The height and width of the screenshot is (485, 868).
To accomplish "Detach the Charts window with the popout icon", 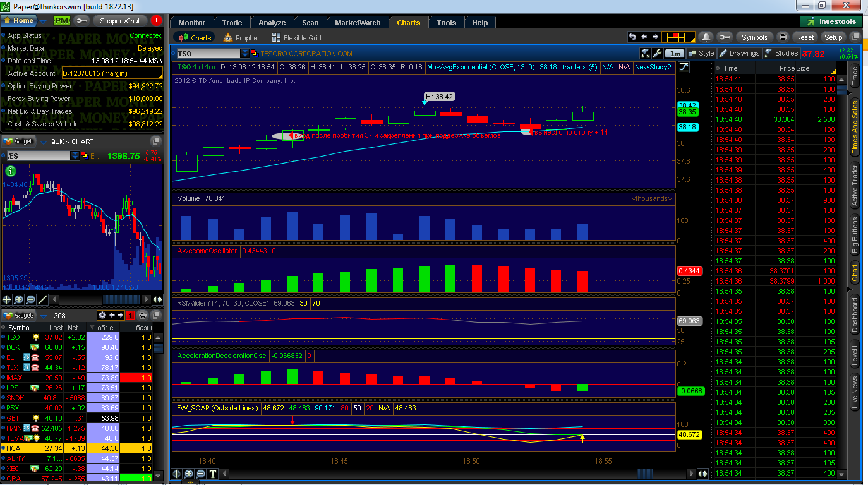I will click(855, 37).
